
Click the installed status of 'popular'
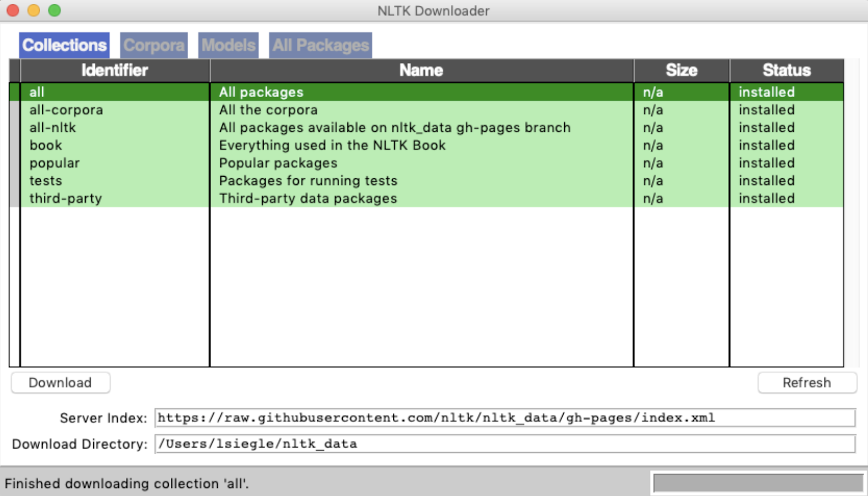[x=766, y=163]
